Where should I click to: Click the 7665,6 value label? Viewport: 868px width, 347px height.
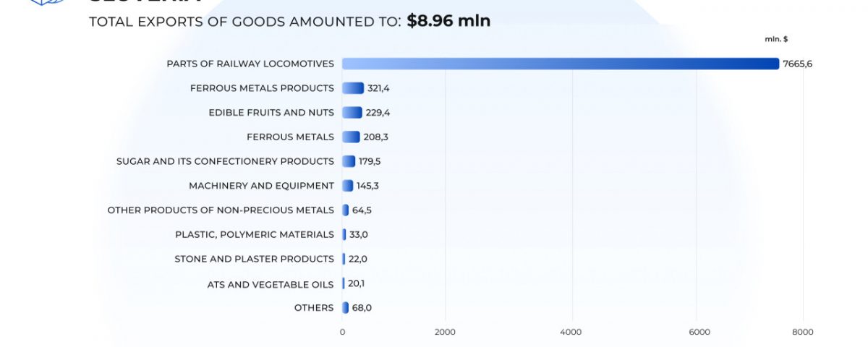(x=798, y=64)
